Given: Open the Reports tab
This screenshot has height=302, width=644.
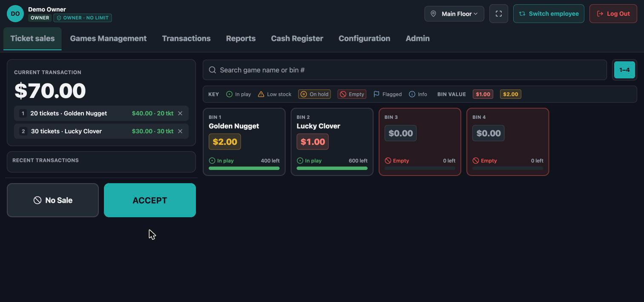Looking at the screenshot, I should [x=241, y=38].
